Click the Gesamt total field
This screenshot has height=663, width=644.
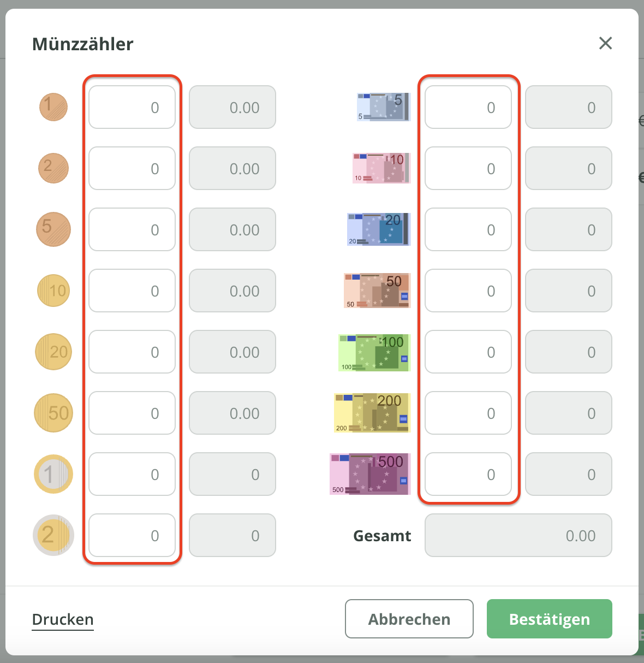[x=518, y=535]
